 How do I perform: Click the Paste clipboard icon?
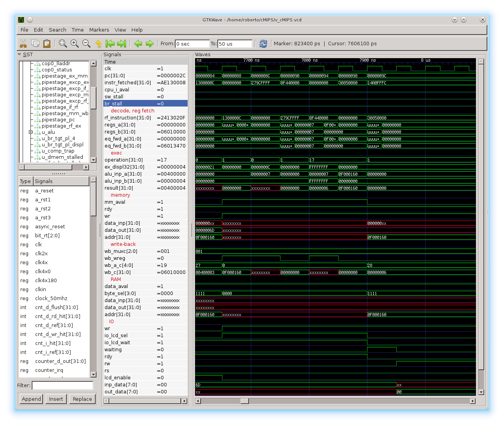tap(47, 43)
